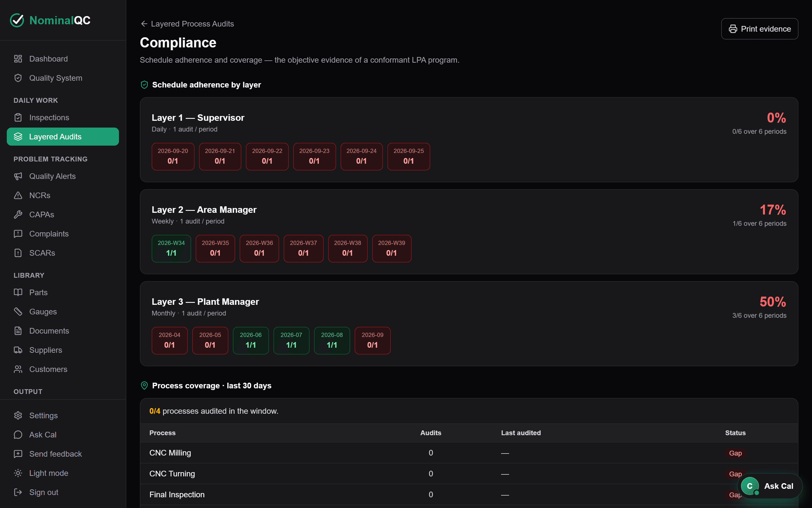Click the Layered Audits stack icon
This screenshot has height=508, width=812.
click(x=18, y=137)
